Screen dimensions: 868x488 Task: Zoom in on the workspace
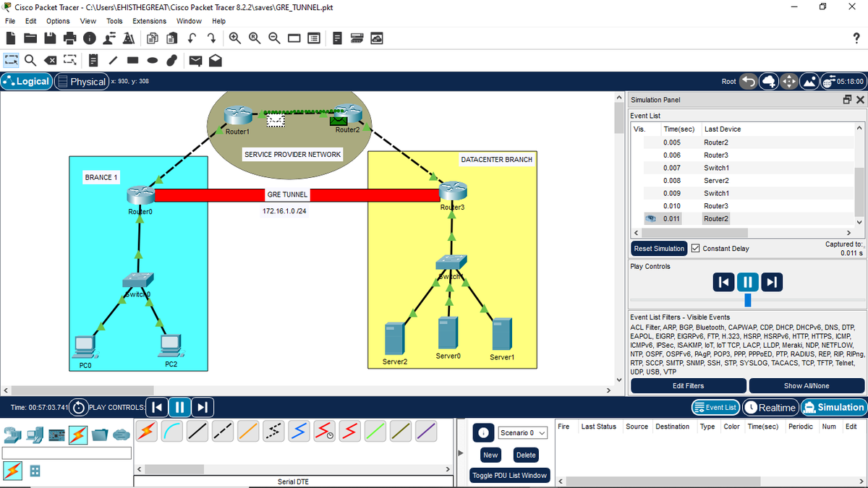236,38
